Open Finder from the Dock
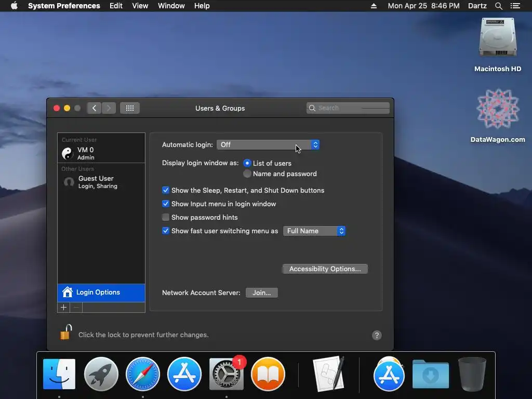This screenshot has height=399, width=532. pyautogui.click(x=59, y=374)
